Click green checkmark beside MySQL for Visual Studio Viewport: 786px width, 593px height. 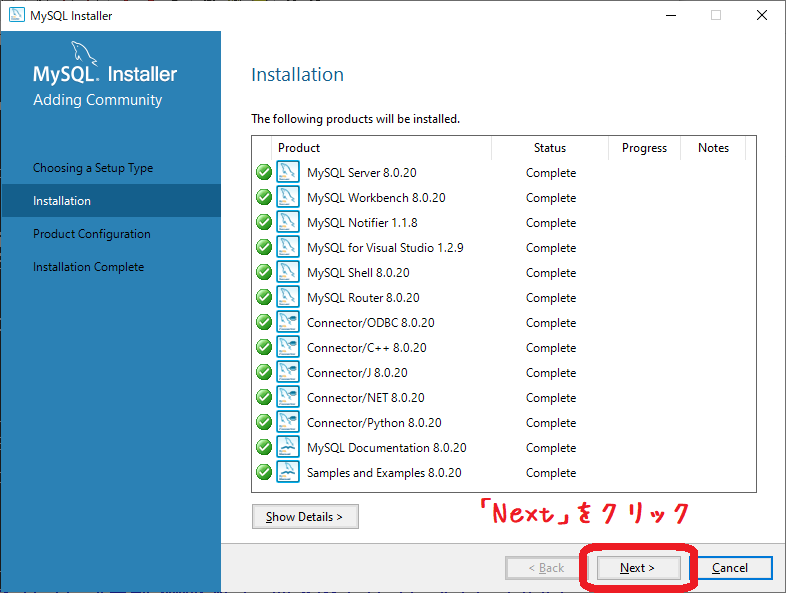[264, 247]
